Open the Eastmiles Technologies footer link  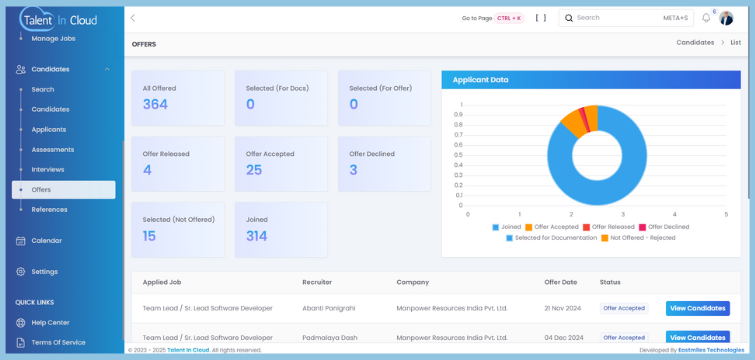pyautogui.click(x=711, y=350)
